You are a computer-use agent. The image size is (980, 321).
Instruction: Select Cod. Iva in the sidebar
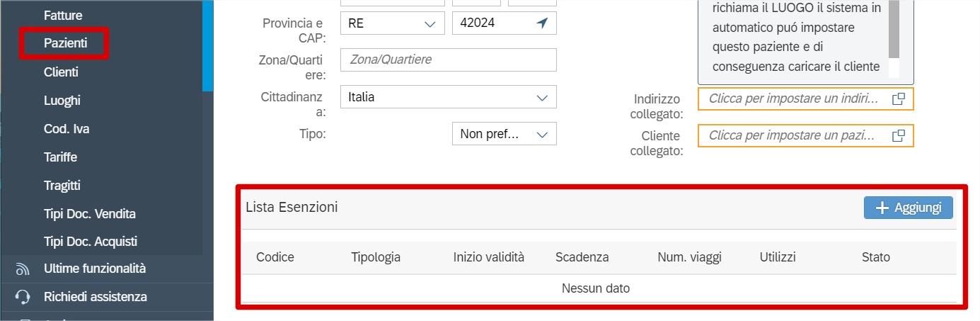coord(67,129)
